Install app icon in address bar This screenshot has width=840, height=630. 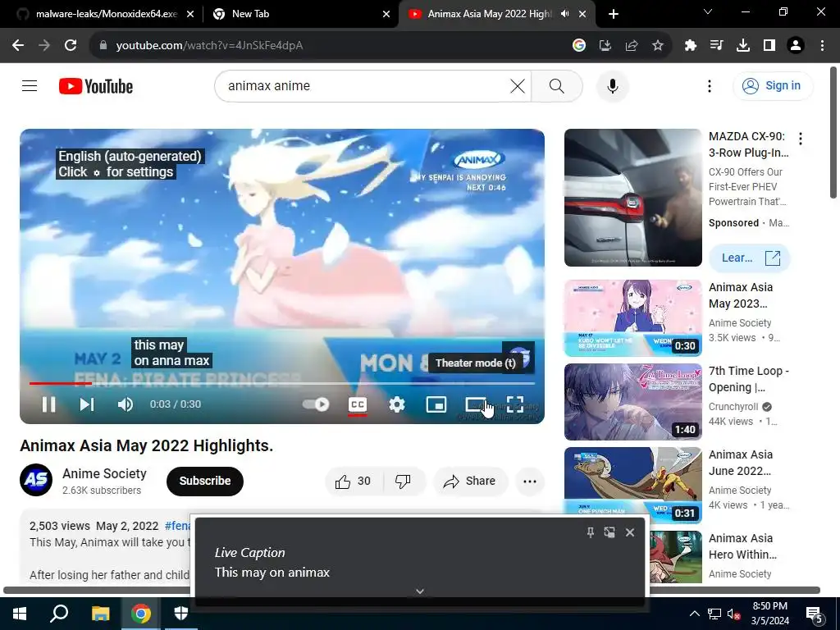tap(605, 46)
